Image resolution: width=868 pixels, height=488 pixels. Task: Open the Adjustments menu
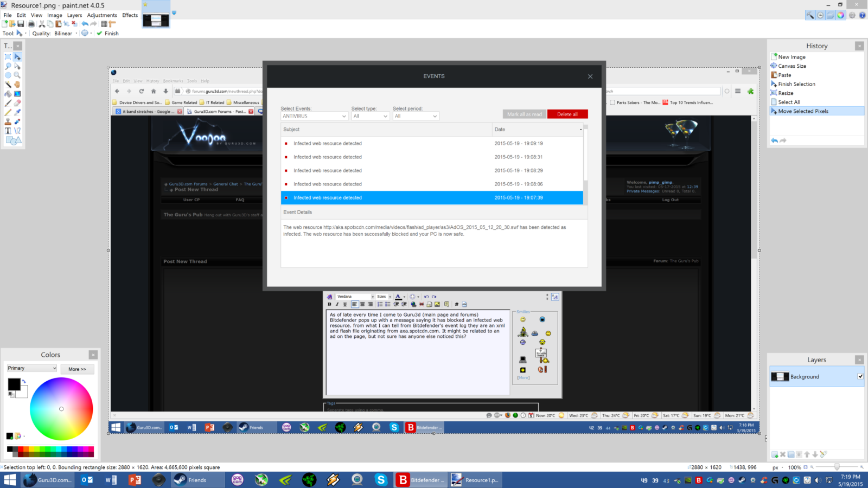tap(101, 15)
